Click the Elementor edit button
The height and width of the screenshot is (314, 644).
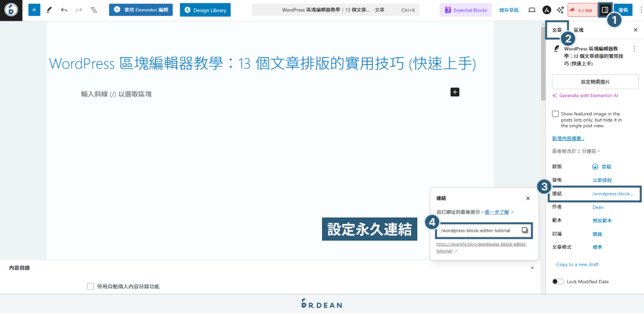click(141, 10)
